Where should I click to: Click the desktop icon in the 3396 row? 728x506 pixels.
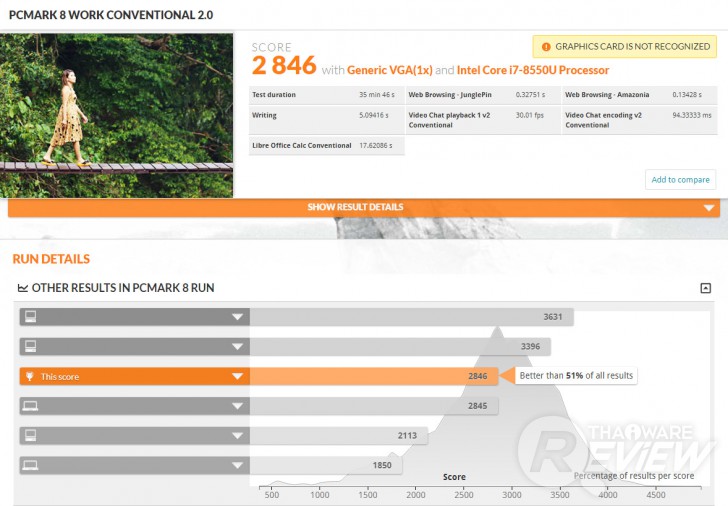(x=31, y=346)
